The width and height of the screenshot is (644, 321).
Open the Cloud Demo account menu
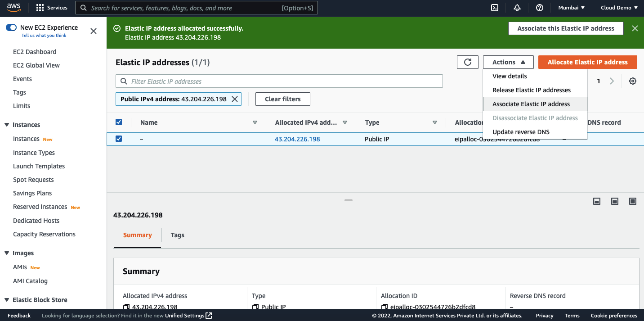(x=619, y=8)
